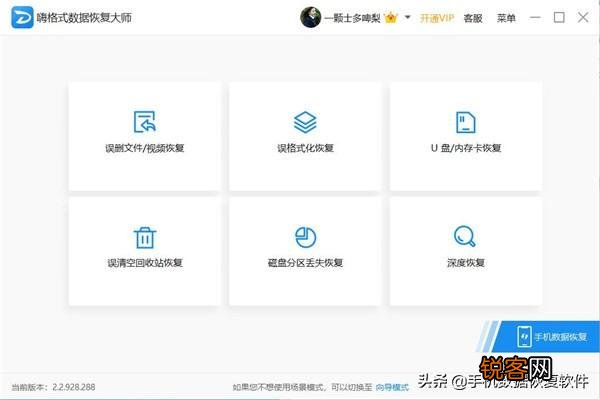Select the 误清空回收站恢复 trash bin icon
This screenshot has width=600, height=400.
(145, 237)
